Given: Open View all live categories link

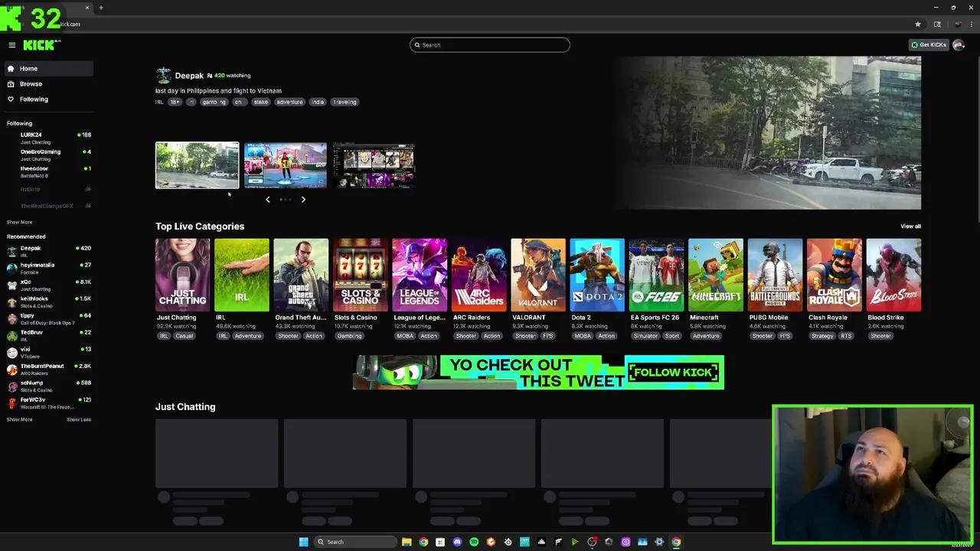Looking at the screenshot, I should (910, 226).
